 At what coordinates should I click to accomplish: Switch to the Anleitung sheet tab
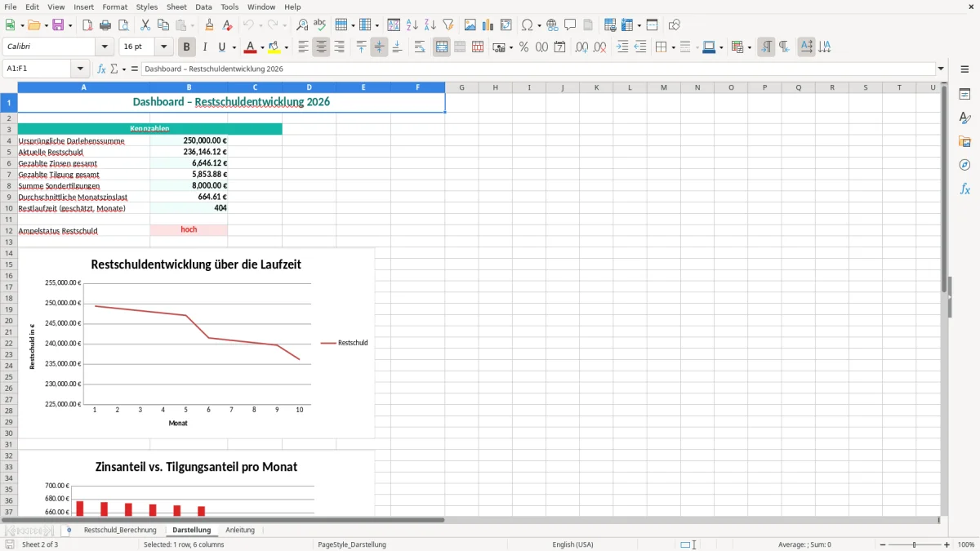coord(240,530)
